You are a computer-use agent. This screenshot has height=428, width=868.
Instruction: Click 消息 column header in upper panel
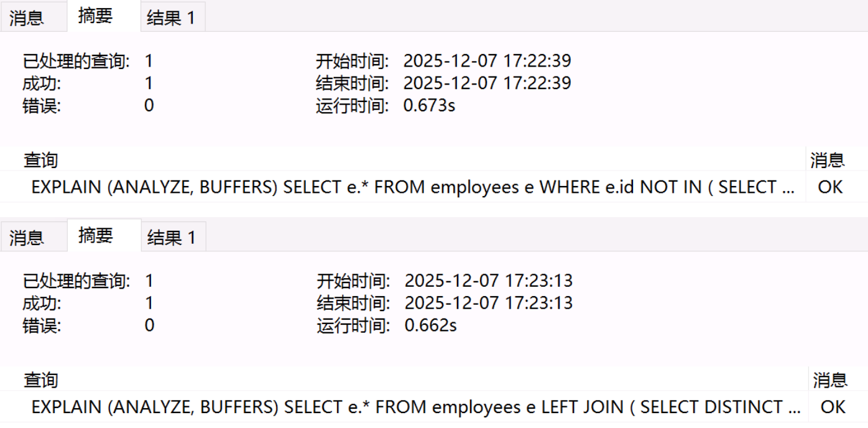click(828, 160)
